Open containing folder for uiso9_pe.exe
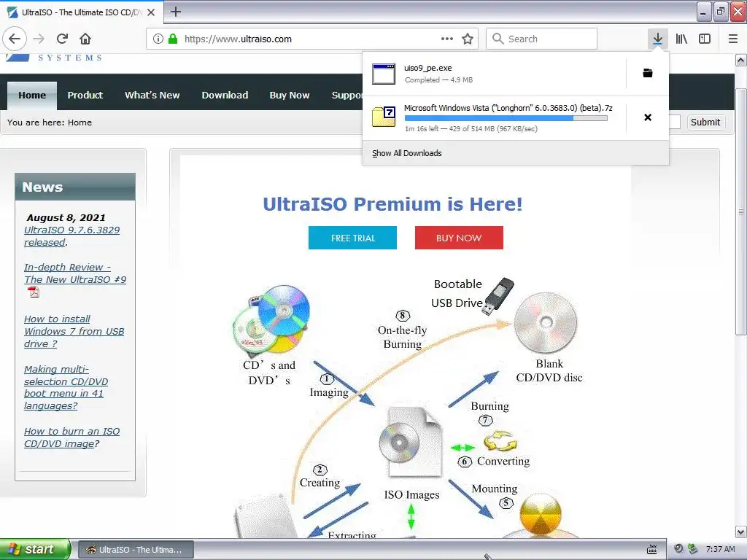This screenshot has width=747, height=560. click(x=648, y=73)
